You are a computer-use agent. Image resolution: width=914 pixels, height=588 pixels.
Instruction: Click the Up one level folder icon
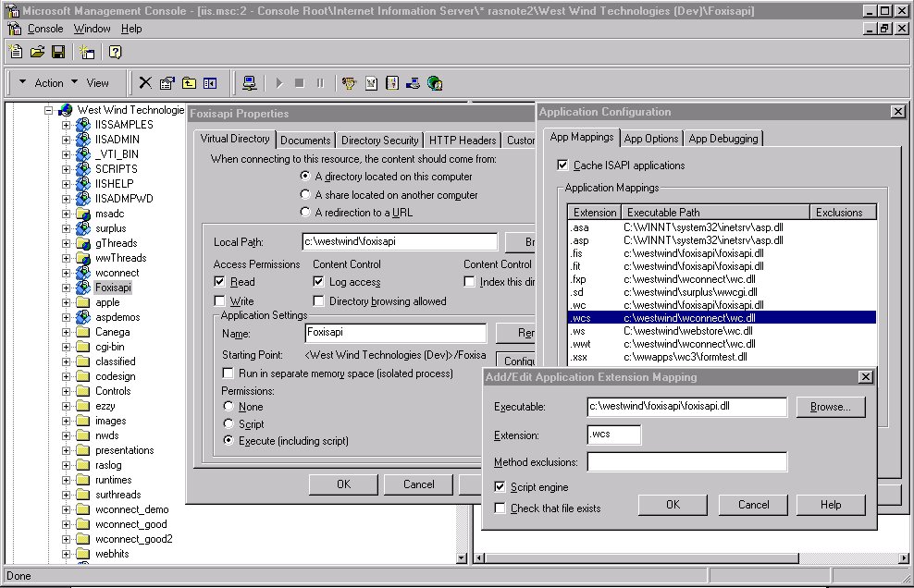pyautogui.click(x=189, y=83)
